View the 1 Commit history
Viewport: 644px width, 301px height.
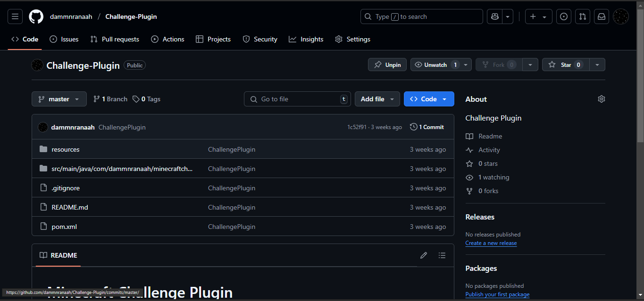click(x=427, y=127)
